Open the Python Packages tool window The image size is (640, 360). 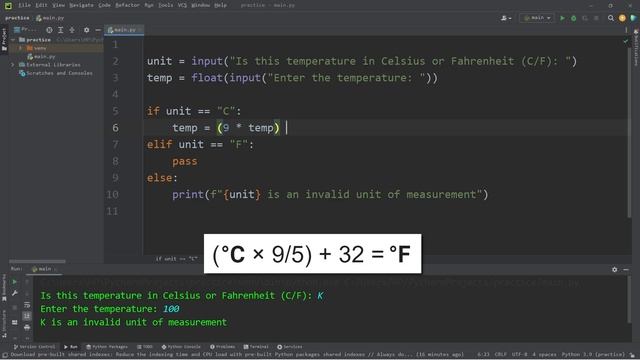coord(107,347)
